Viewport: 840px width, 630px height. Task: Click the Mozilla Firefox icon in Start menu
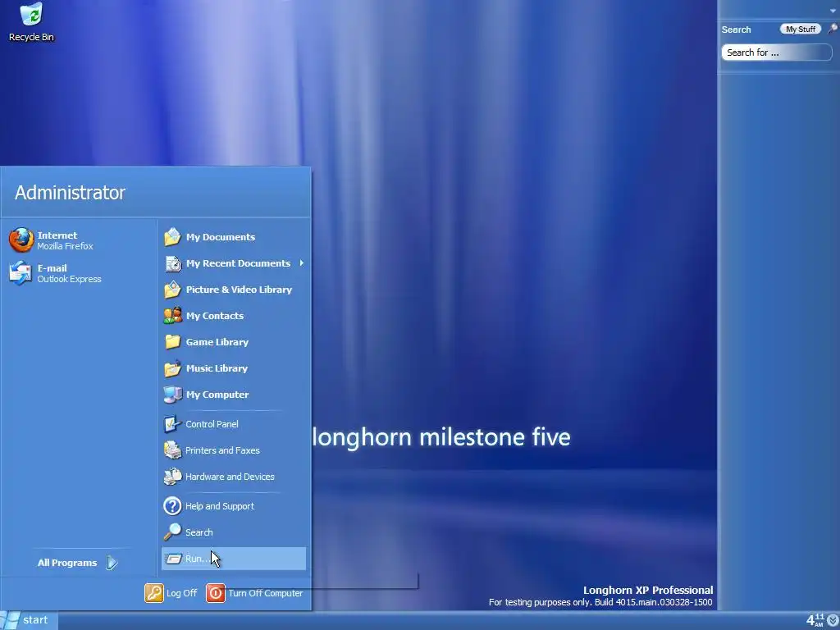tap(21, 240)
